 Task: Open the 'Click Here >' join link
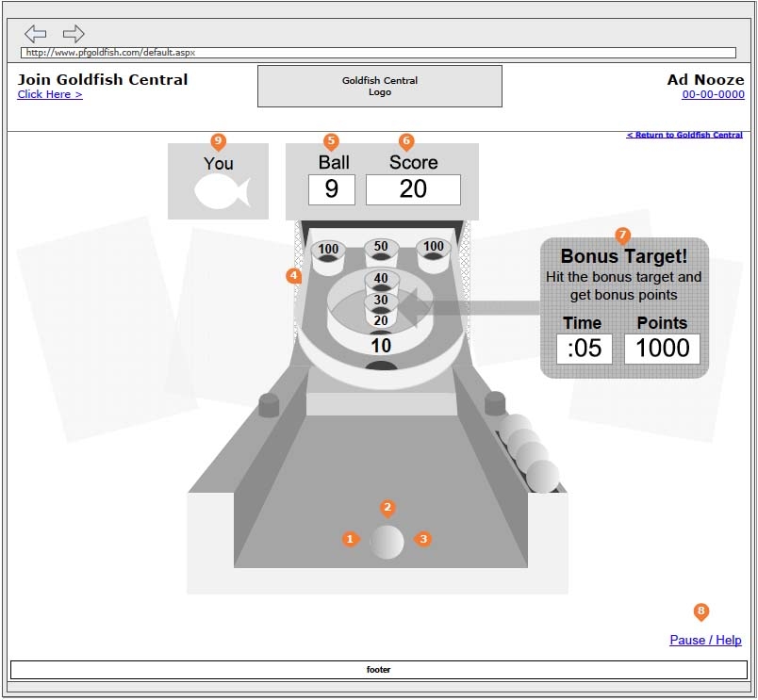(50, 94)
